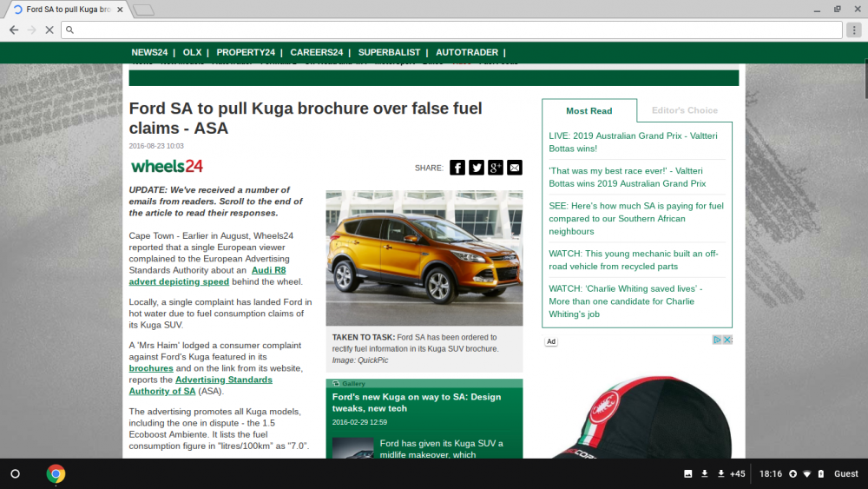Open the brochures link

click(151, 368)
